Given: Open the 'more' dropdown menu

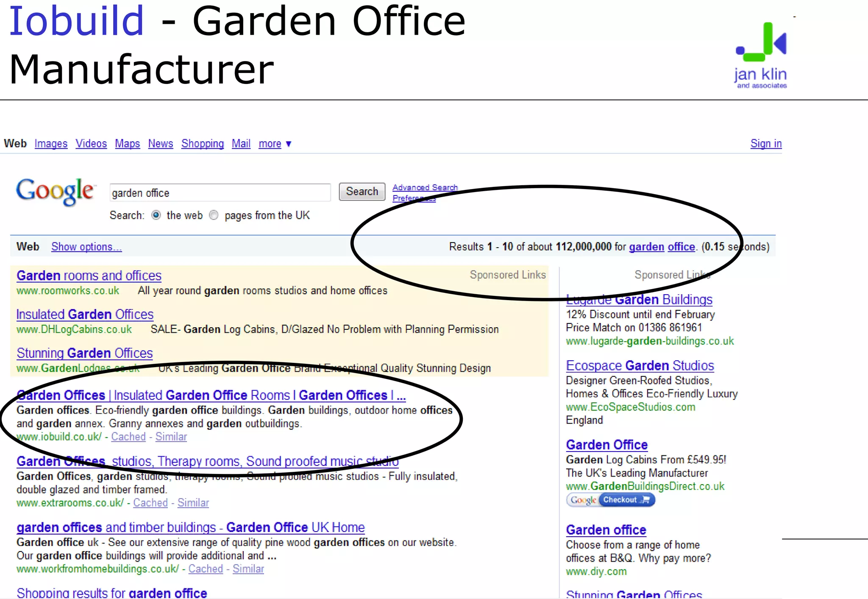Looking at the screenshot, I should tap(275, 144).
